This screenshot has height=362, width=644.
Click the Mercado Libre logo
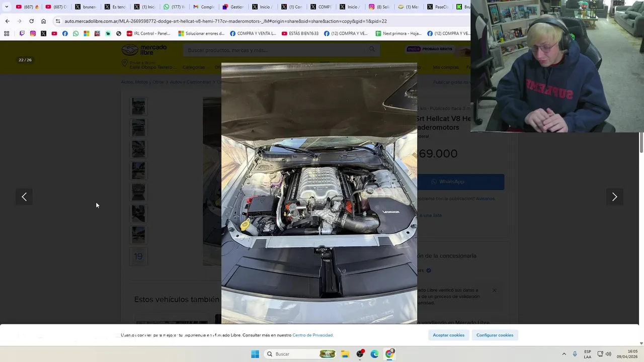tap(144, 50)
